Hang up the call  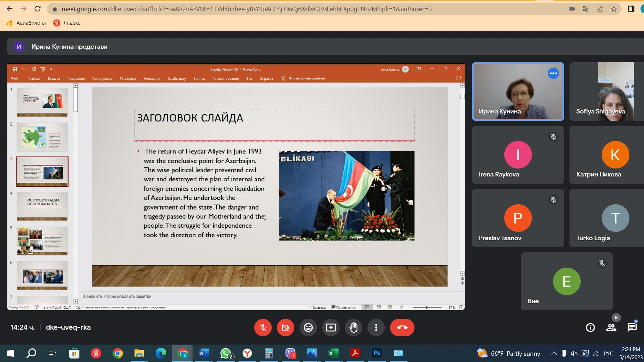[402, 328]
